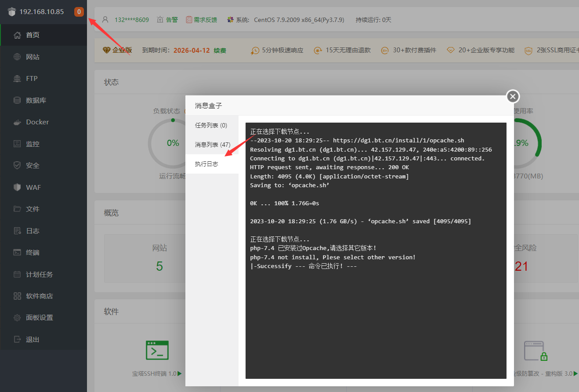This screenshot has height=392, width=579.
Task: Close the 消息盒子 dialog
Action: click(x=513, y=96)
